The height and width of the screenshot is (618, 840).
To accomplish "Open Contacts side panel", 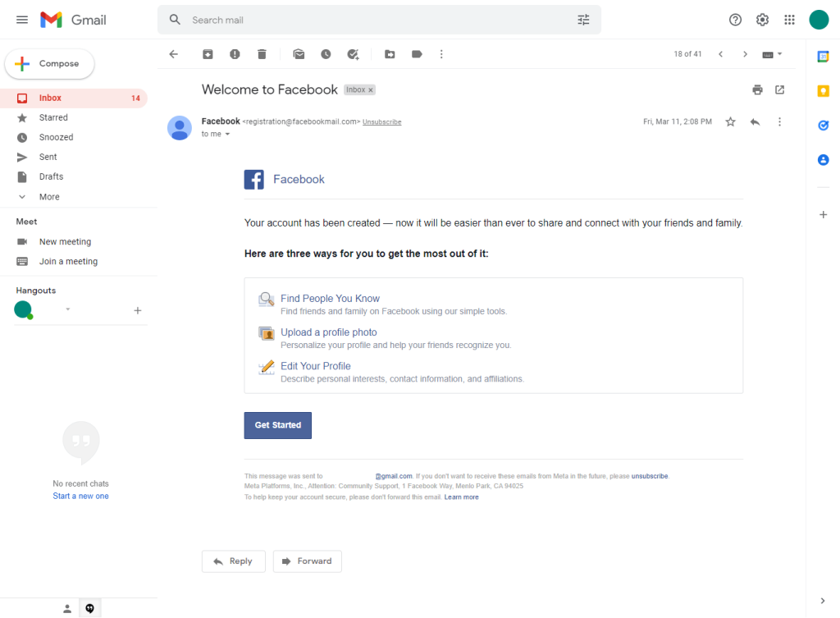I will (824, 160).
